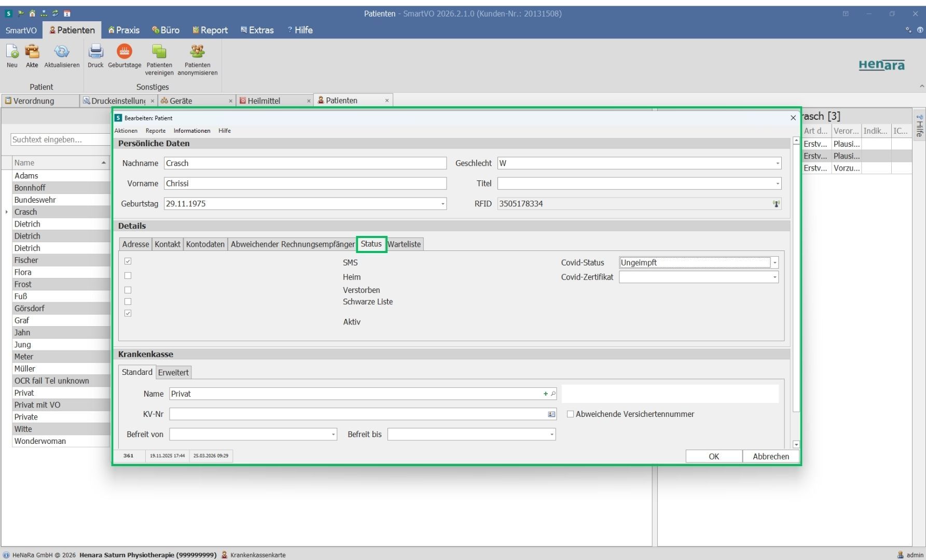Switch to the Warteliste tab
Viewport: 926px width, 560px height.
point(404,244)
